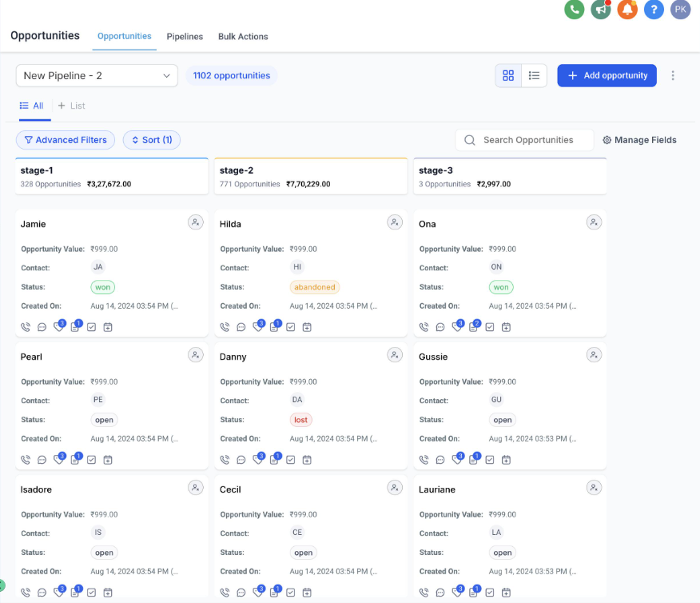
Task: Click the won status badge on Ona card
Action: [501, 287]
